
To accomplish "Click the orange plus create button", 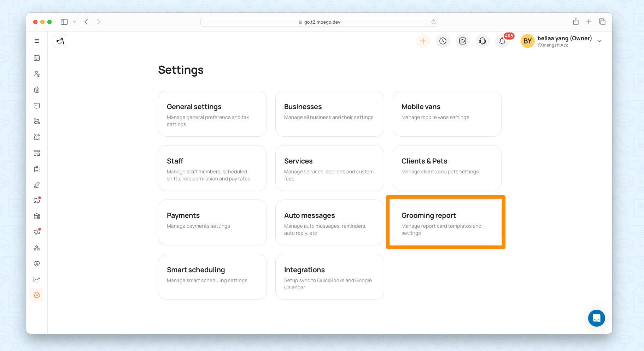I will tap(423, 41).
